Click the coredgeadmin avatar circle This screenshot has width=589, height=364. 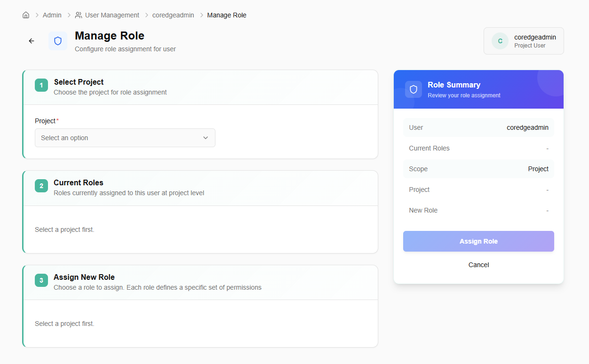[x=500, y=41]
